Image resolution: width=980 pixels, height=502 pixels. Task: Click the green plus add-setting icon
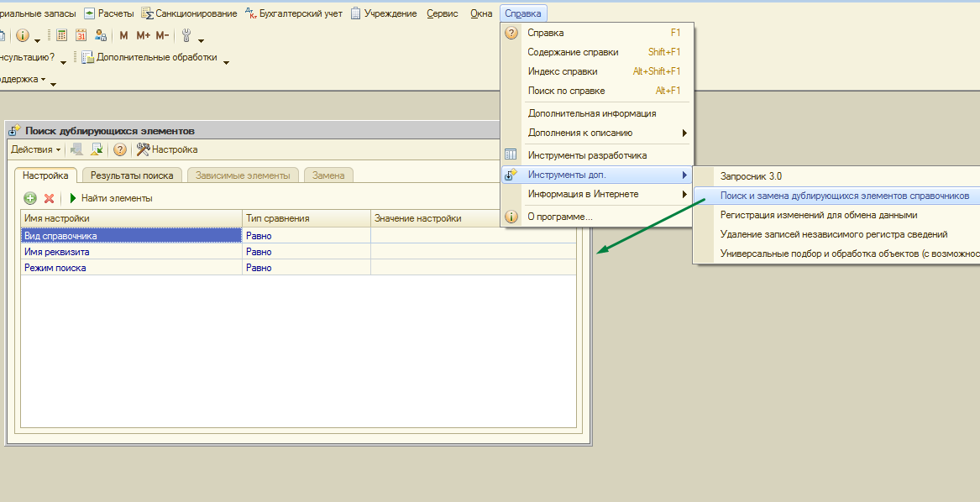[30, 198]
